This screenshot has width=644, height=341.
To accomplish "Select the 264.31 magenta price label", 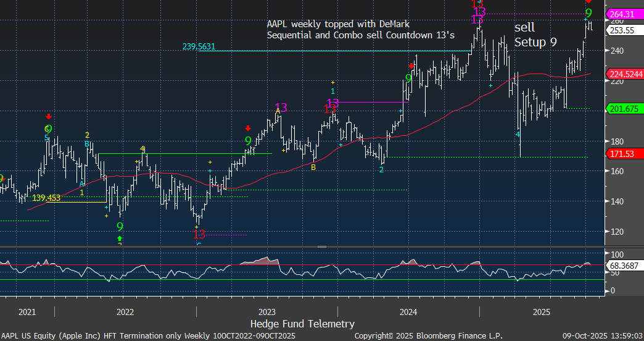I will 624,14.
